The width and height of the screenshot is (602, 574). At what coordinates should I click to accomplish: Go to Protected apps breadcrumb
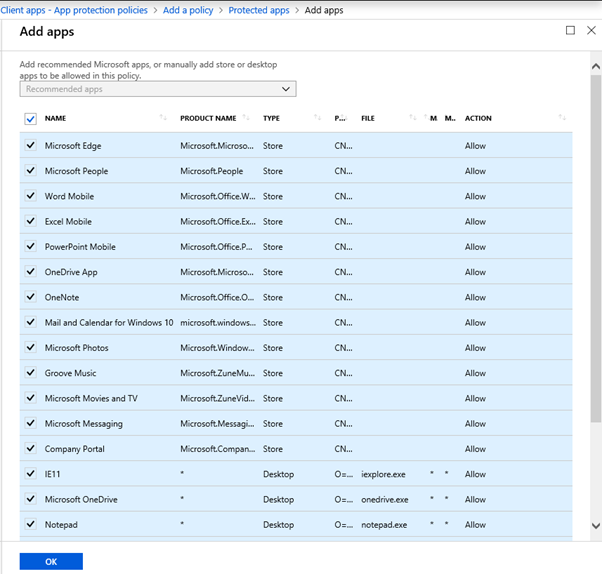(x=259, y=10)
